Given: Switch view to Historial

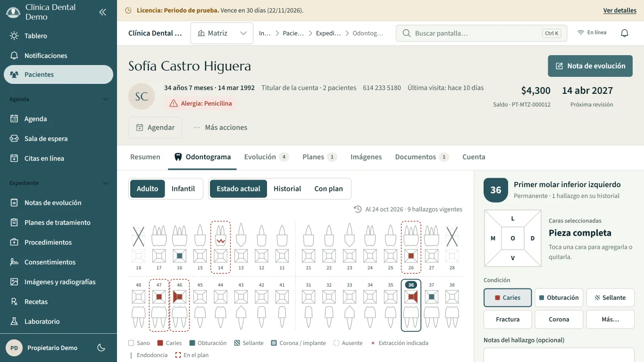Looking at the screenshot, I should [x=287, y=189].
